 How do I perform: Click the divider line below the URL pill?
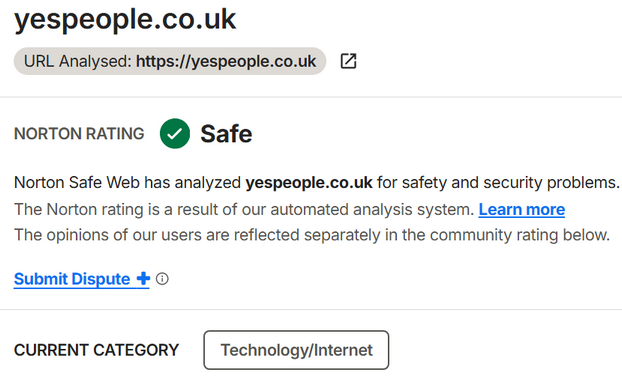coord(311,97)
